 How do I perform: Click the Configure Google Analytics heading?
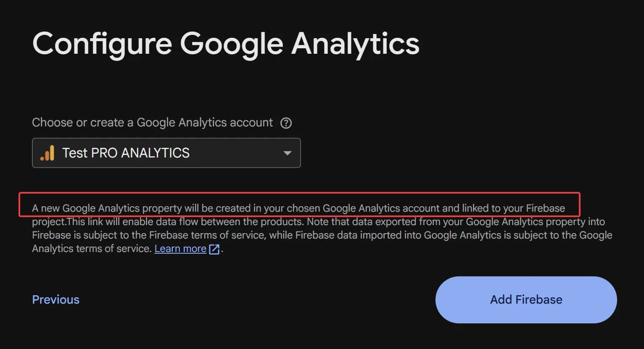tap(226, 43)
